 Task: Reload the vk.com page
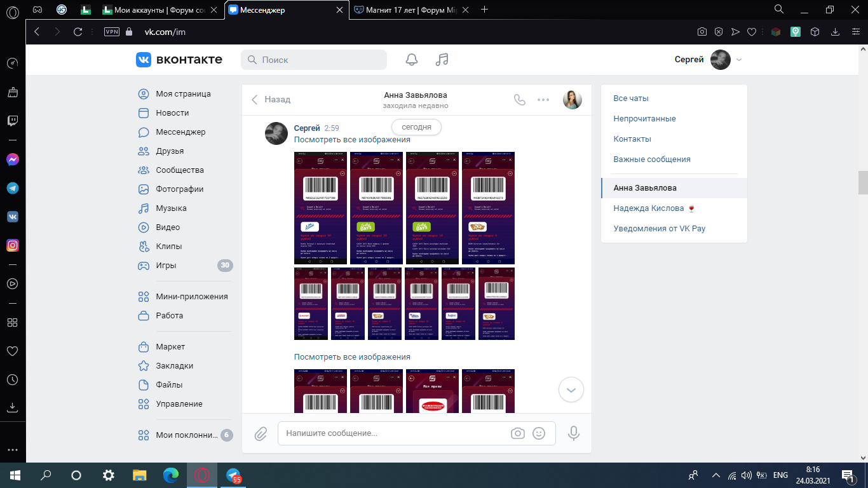coord(78,32)
